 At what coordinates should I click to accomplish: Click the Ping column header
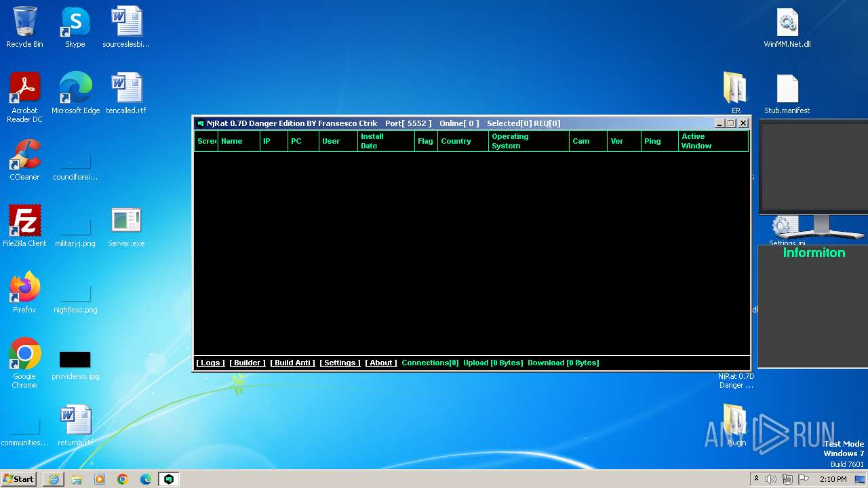[660, 141]
